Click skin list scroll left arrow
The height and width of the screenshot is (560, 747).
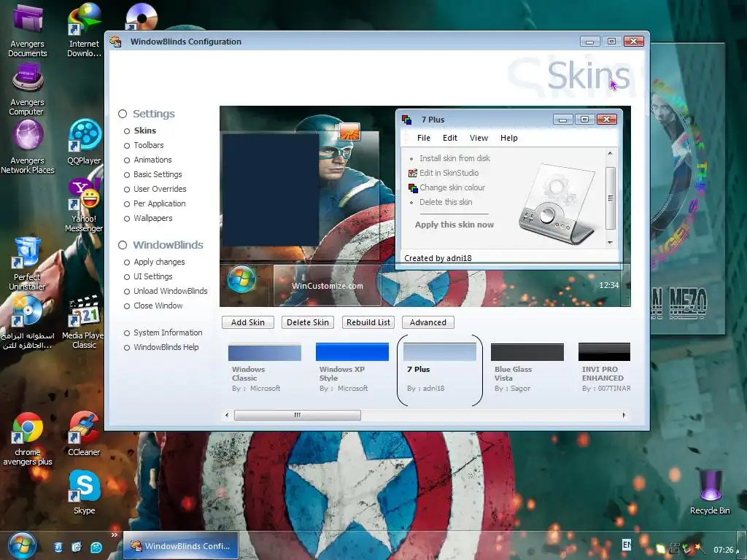pos(227,415)
